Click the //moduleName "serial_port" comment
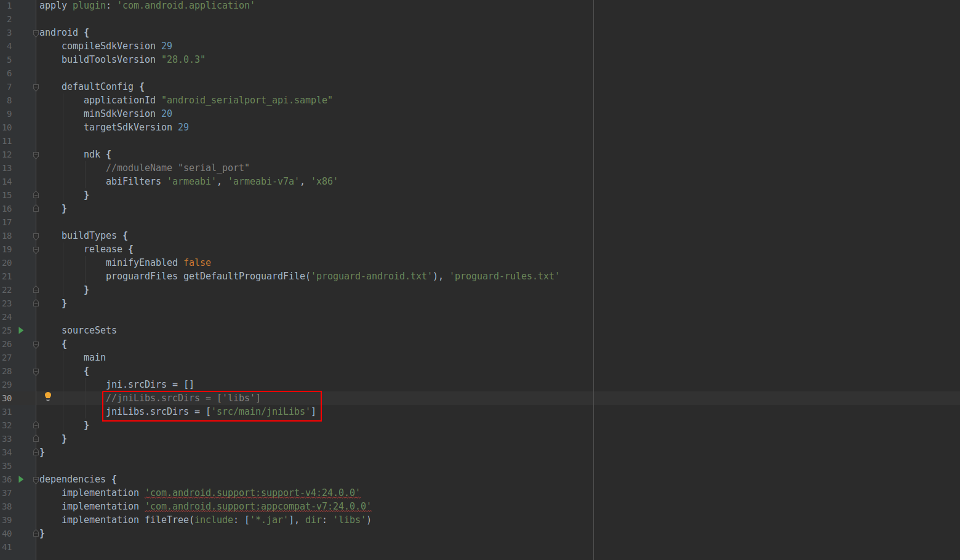 177,168
